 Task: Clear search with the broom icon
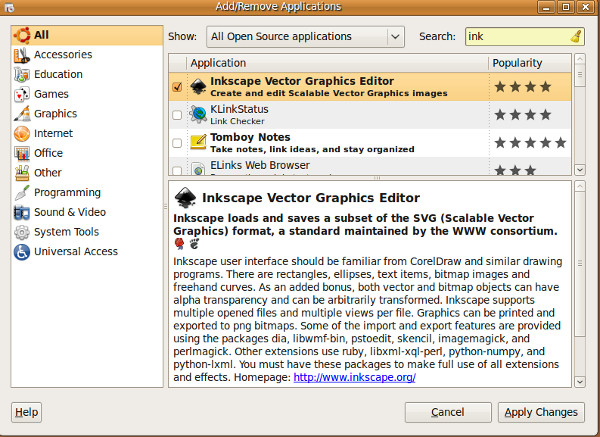click(576, 37)
